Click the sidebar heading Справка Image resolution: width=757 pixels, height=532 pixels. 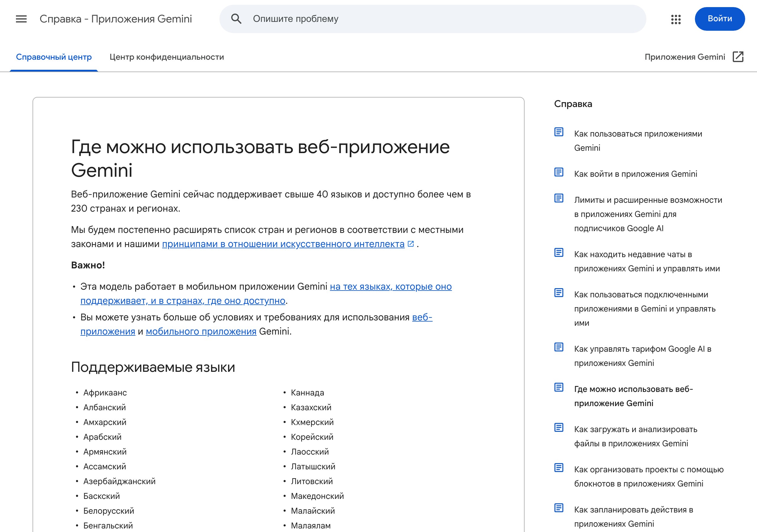tap(573, 104)
